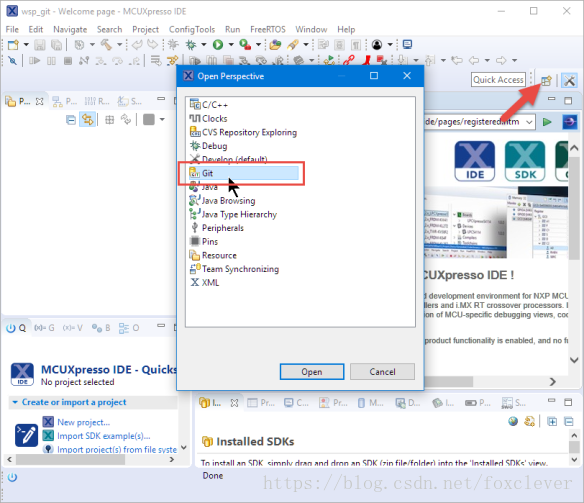Screen dimensions: 584x503
Task: Click New file toolbar icon
Action: 13,45
